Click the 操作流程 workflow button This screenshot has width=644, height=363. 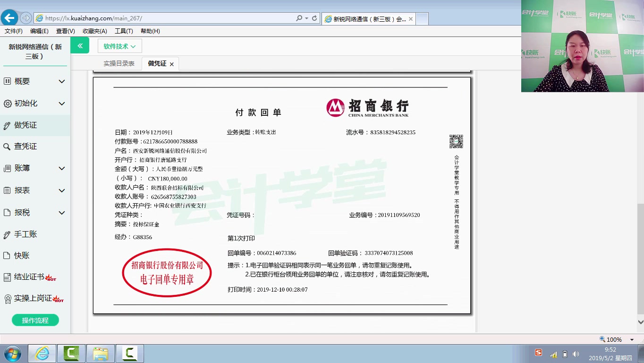click(35, 320)
